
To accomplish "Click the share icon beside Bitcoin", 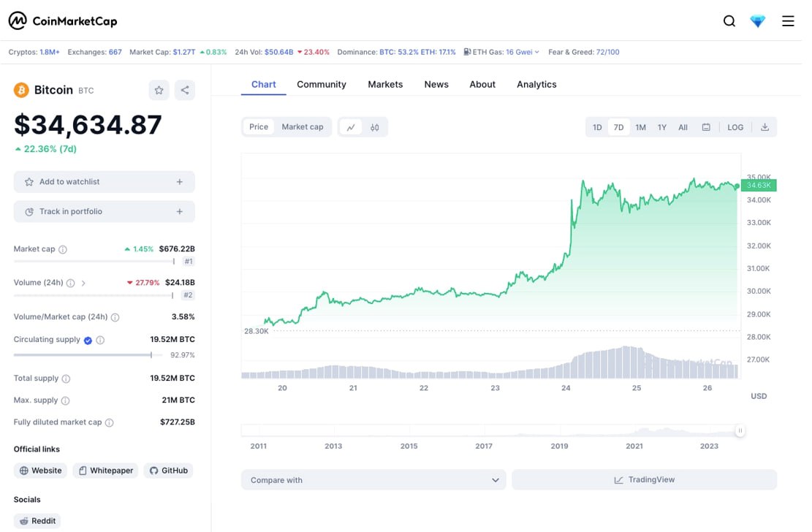I will coord(185,90).
